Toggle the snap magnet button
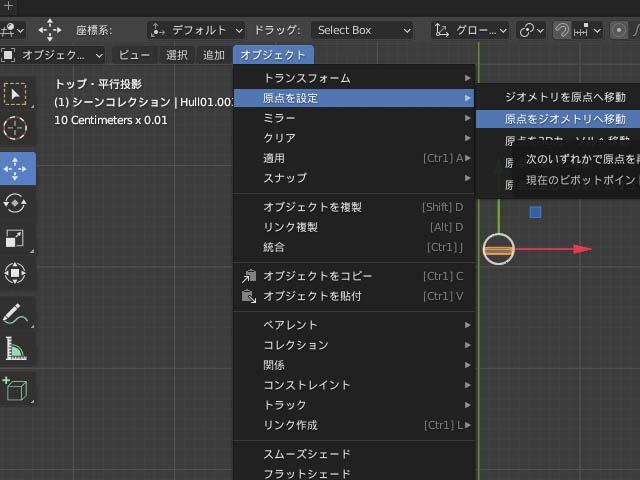This screenshot has height=480, width=640. point(562,31)
